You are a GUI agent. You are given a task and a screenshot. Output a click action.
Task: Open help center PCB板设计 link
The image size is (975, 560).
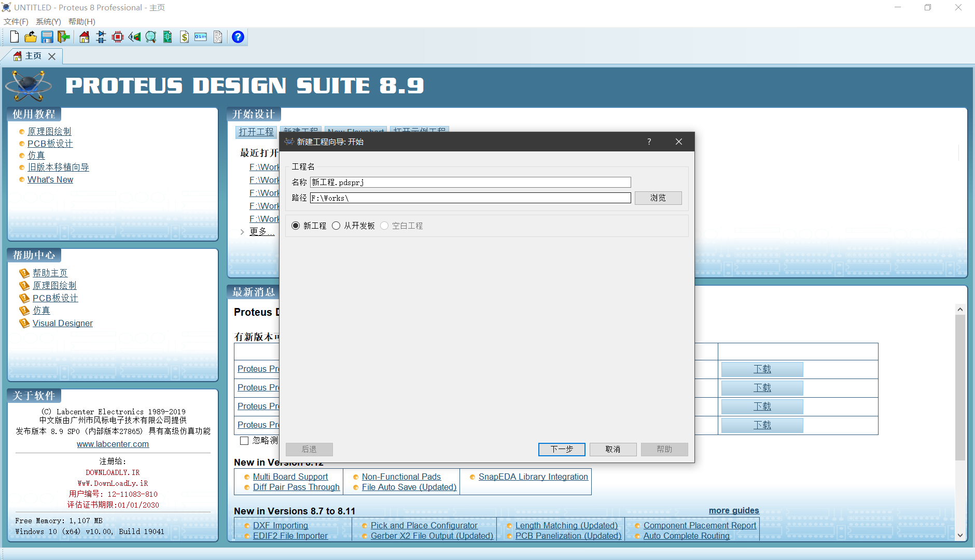coord(55,298)
